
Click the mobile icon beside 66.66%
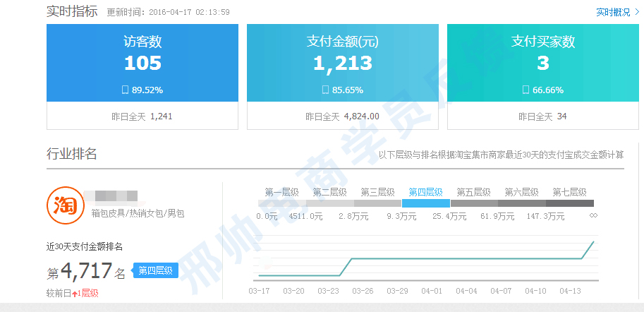(x=525, y=90)
